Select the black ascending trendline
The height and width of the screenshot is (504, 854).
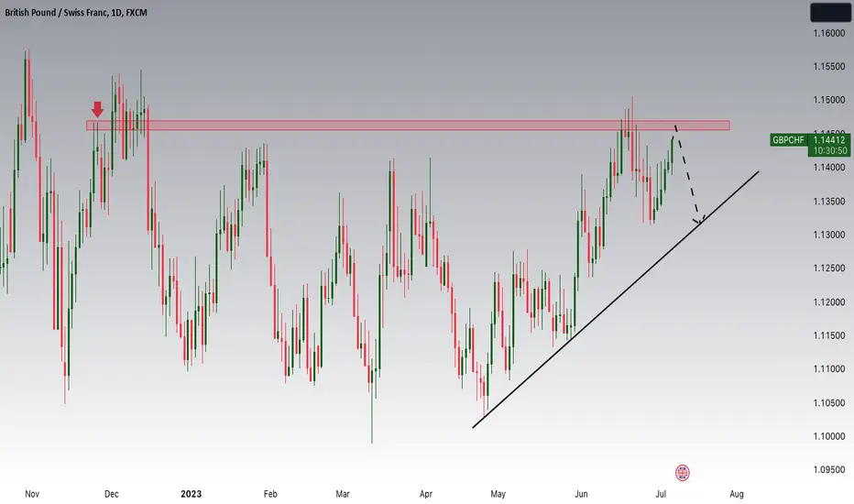pos(616,300)
